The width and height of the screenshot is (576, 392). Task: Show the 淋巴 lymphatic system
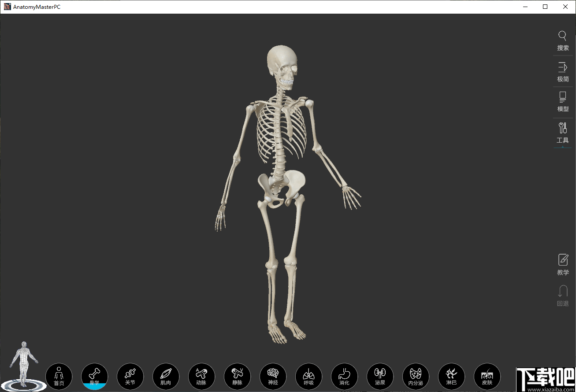[451, 376]
